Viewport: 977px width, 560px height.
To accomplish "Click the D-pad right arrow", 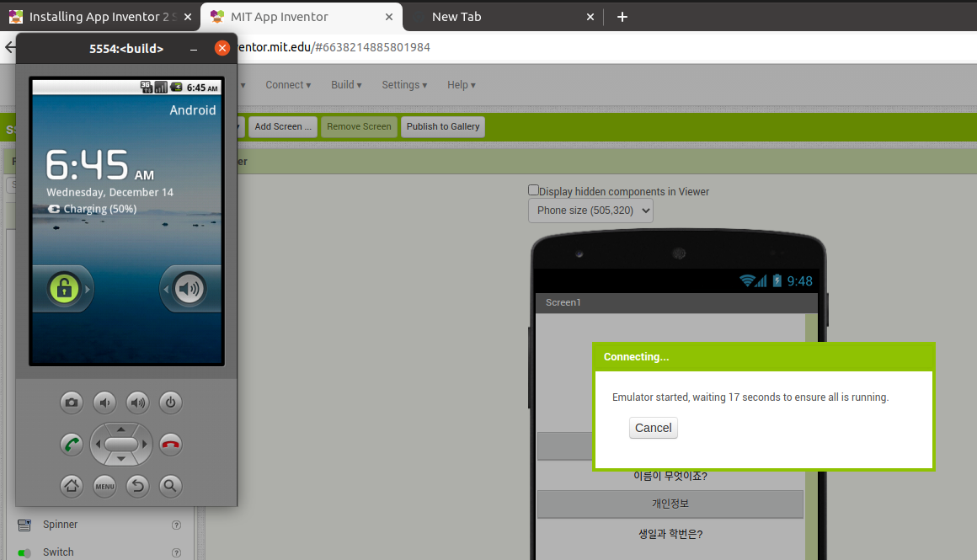I will coord(145,444).
